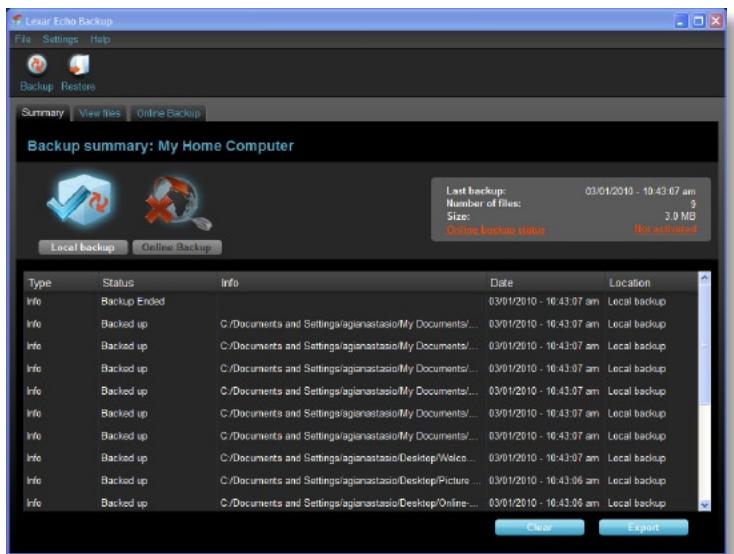Switch to the Online Backup tab
The height and width of the screenshot is (554, 734).
(x=168, y=113)
